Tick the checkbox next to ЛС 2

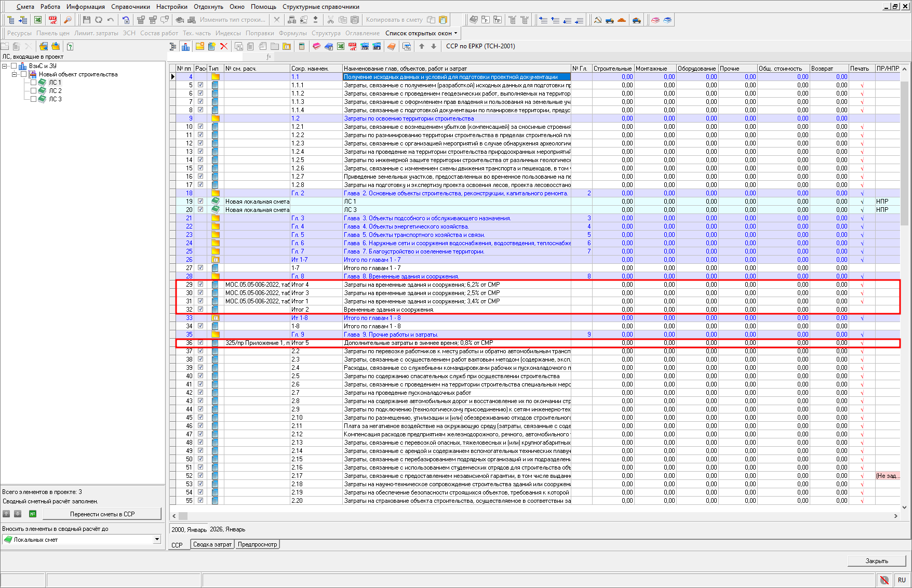tap(34, 90)
